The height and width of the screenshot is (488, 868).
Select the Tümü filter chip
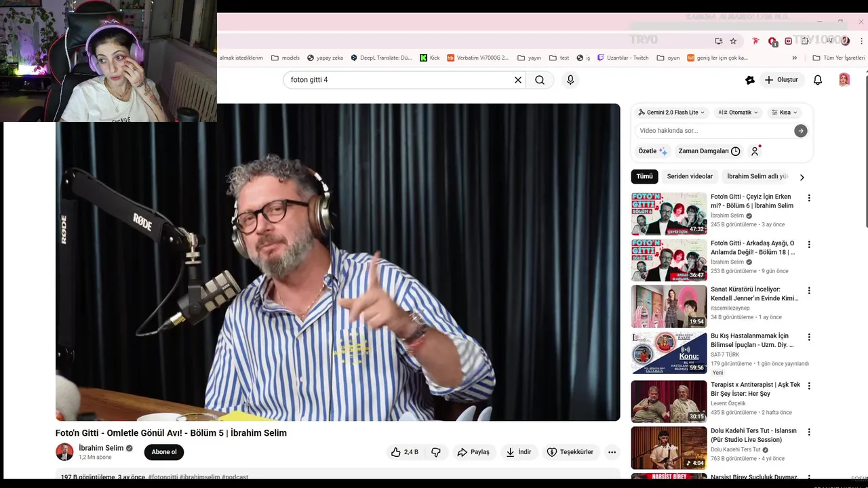(644, 176)
